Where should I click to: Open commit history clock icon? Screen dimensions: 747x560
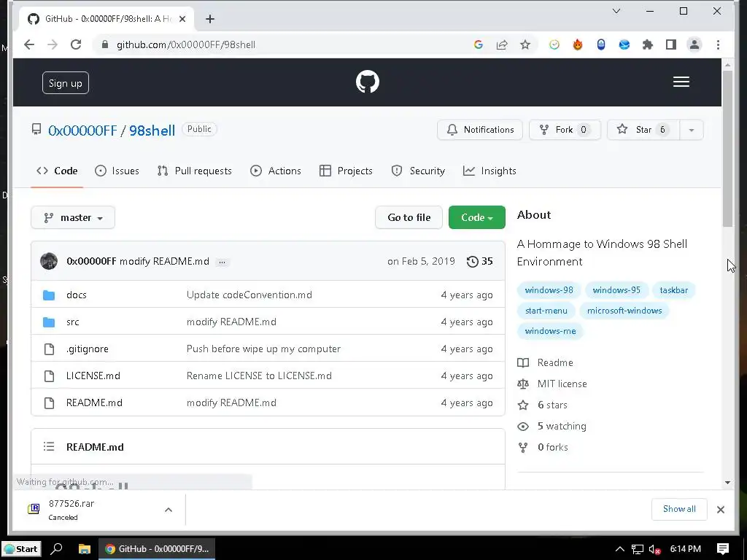472,262
